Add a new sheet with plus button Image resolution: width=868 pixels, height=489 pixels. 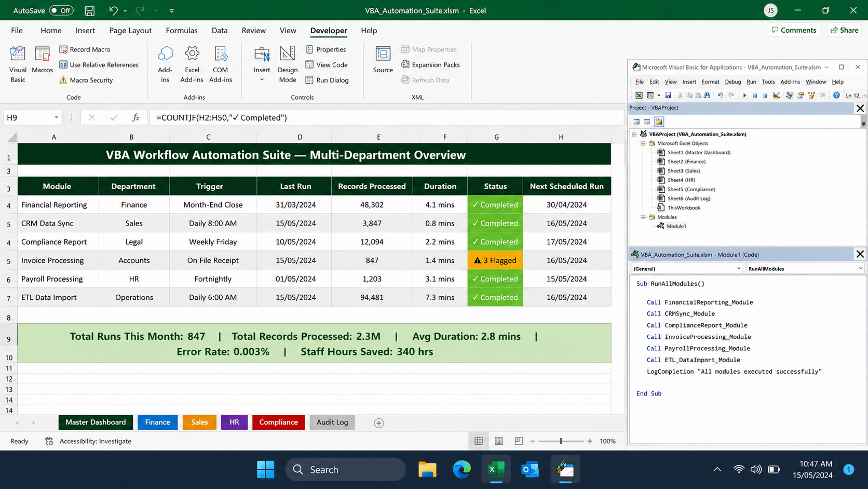(x=379, y=423)
